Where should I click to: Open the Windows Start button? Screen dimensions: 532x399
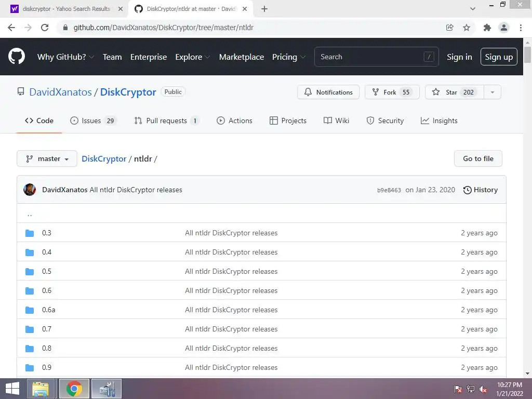[12, 389]
